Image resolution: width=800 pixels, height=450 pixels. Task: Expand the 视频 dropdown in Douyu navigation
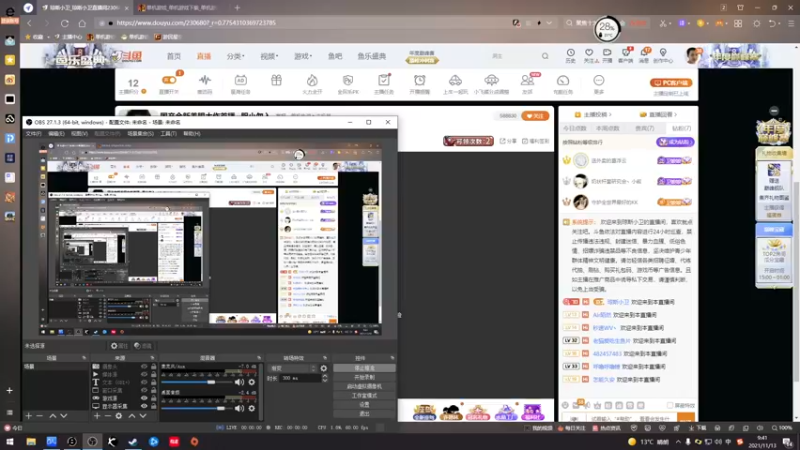tap(269, 56)
